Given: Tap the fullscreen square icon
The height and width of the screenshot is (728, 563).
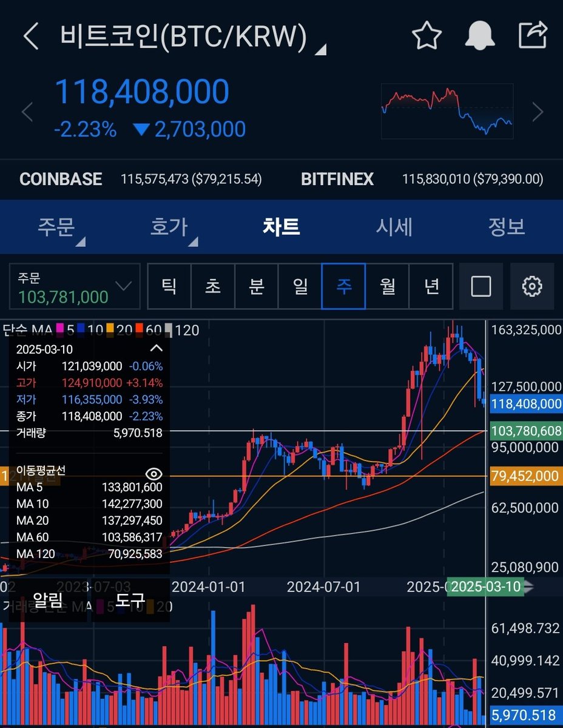Looking at the screenshot, I should pos(481,286).
